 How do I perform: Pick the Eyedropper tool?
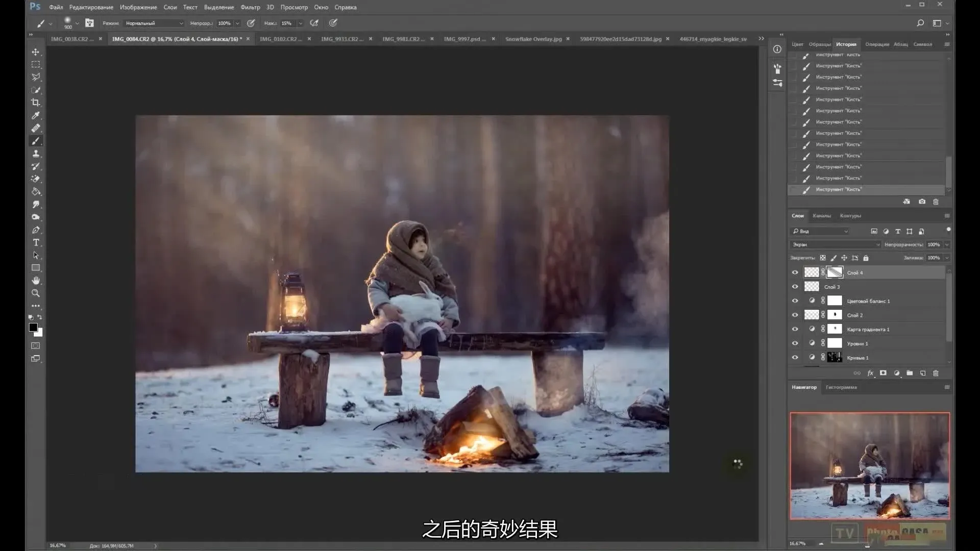click(x=35, y=115)
